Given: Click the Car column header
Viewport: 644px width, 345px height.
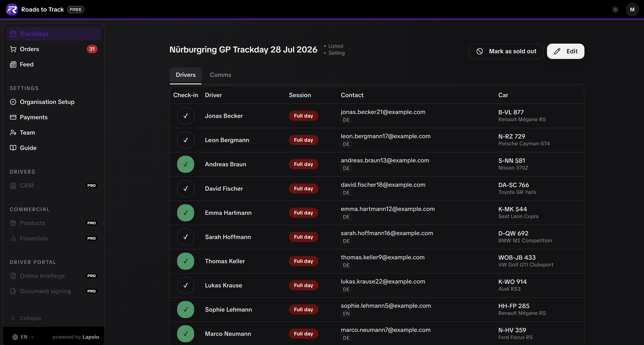Looking at the screenshot, I should [503, 95].
